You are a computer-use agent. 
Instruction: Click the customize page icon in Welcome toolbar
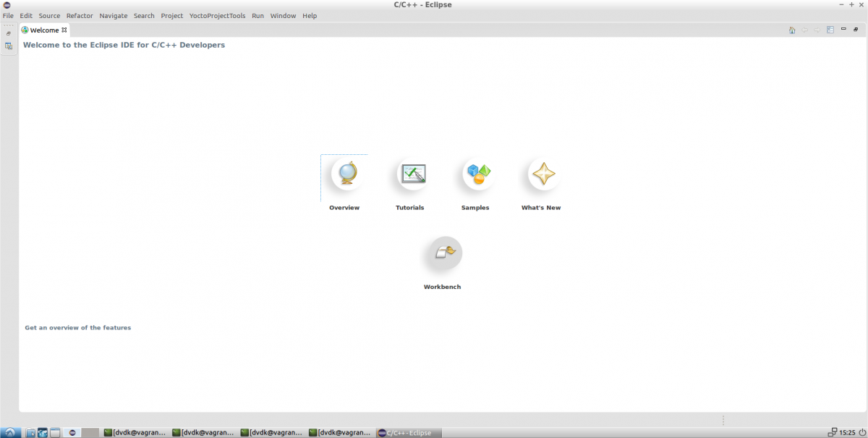(x=830, y=30)
